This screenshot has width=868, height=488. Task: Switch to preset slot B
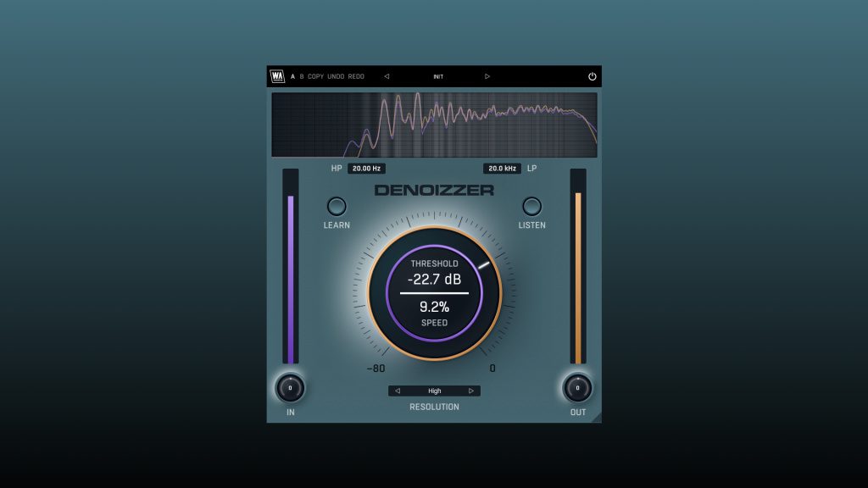pos(302,76)
